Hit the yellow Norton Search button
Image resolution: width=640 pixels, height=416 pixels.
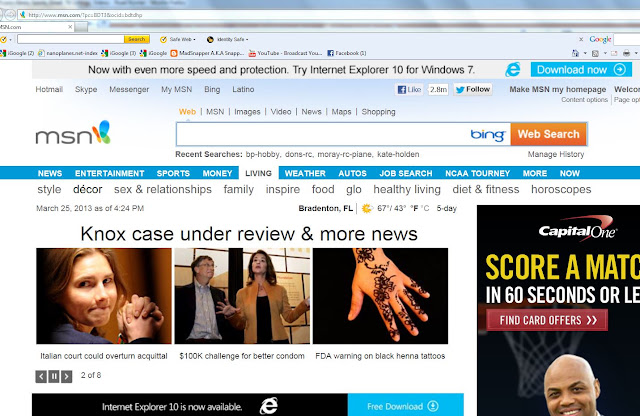[x=137, y=39]
